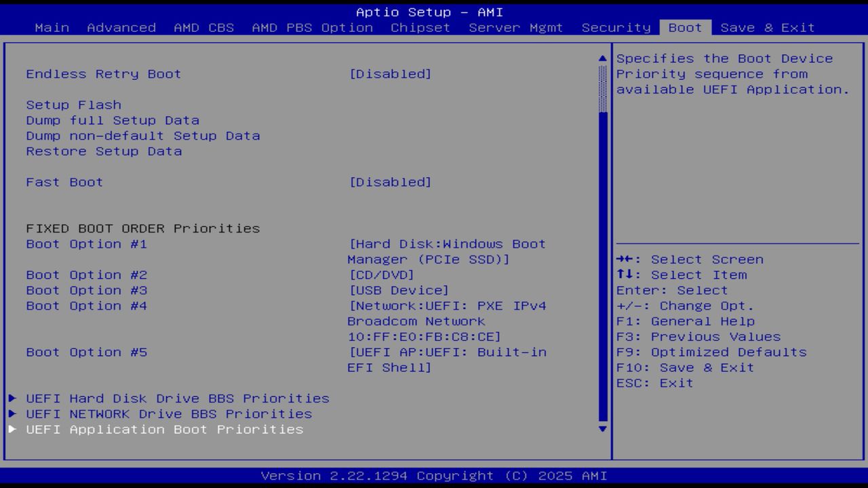Click the arrow icon next to UEFI NETWORK Drive BBS Priorities
The height and width of the screenshot is (488, 868).
12,413
